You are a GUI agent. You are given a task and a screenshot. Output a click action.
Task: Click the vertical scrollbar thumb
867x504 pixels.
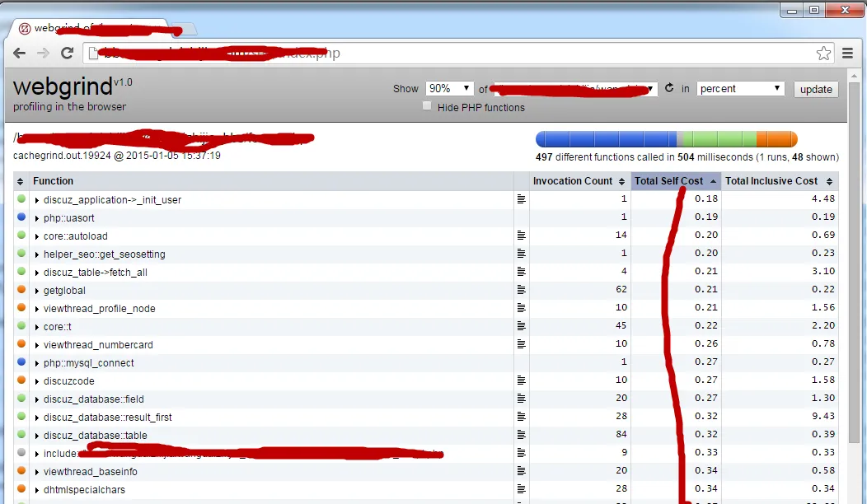tap(854, 263)
